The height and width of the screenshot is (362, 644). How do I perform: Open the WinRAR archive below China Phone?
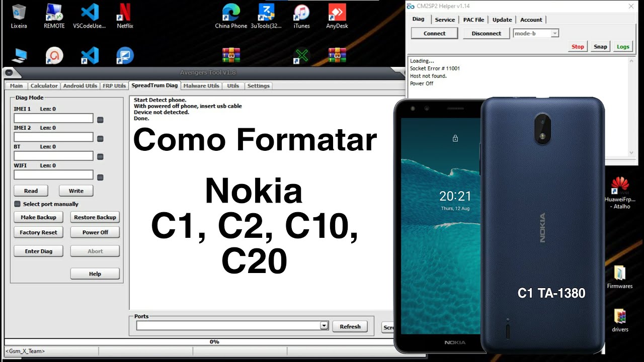pyautogui.click(x=231, y=55)
